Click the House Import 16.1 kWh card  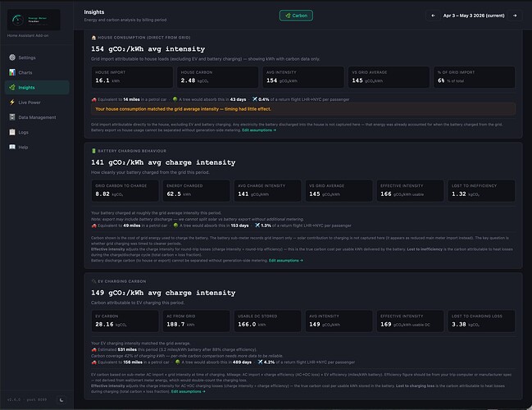pos(132,77)
